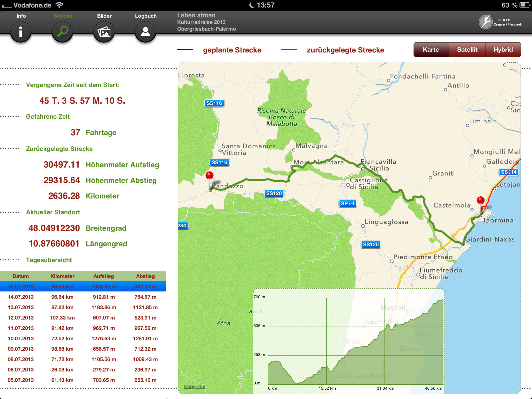
Task: Tap the upper SS116 road shield near Floresta
Action: pyautogui.click(x=214, y=103)
